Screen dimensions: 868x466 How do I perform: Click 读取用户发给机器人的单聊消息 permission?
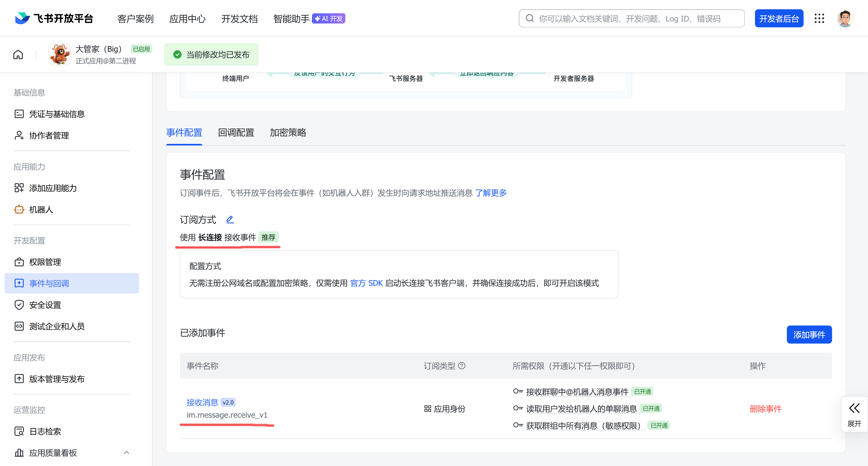tap(582, 409)
